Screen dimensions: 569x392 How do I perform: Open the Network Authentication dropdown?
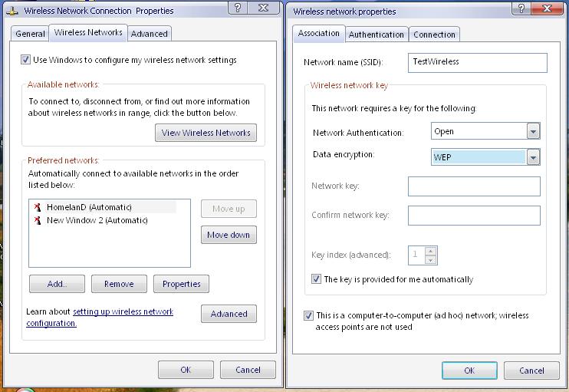[x=533, y=131]
